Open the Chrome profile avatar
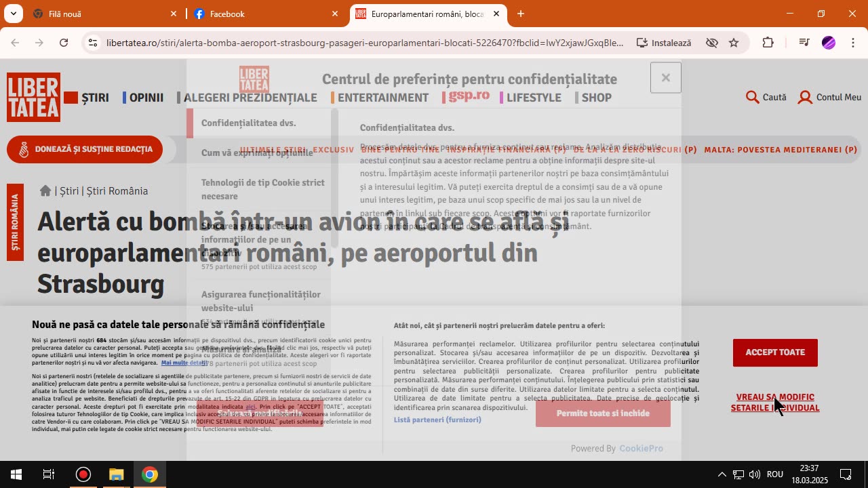 click(x=829, y=43)
